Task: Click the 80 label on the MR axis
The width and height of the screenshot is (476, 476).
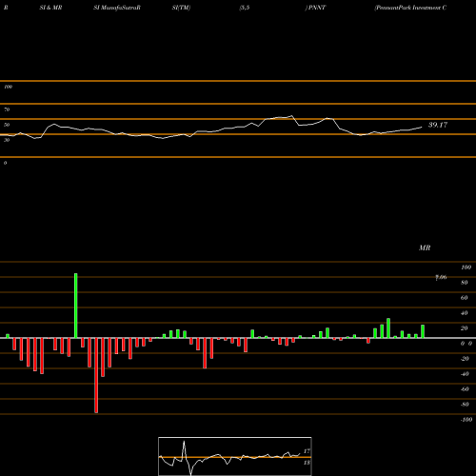Action: click(465, 283)
